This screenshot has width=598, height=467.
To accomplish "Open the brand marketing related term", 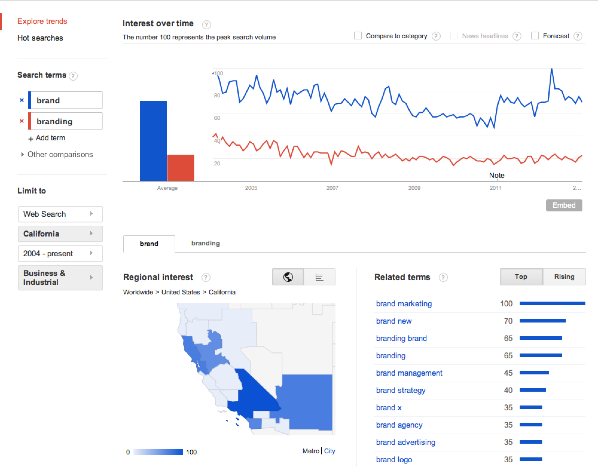I will click(404, 303).
